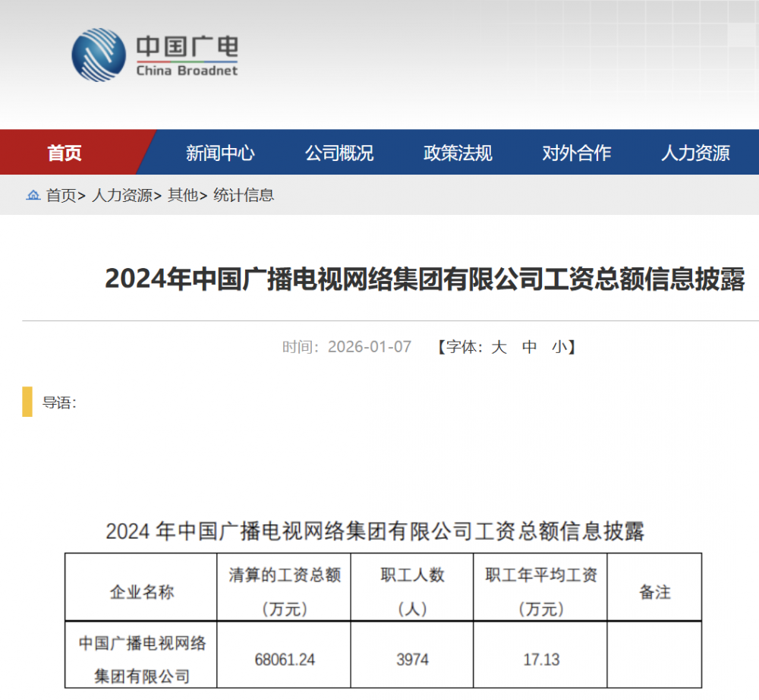
Task: Click the home icon in the breadcrumb
Action: [x=33, y=196]
